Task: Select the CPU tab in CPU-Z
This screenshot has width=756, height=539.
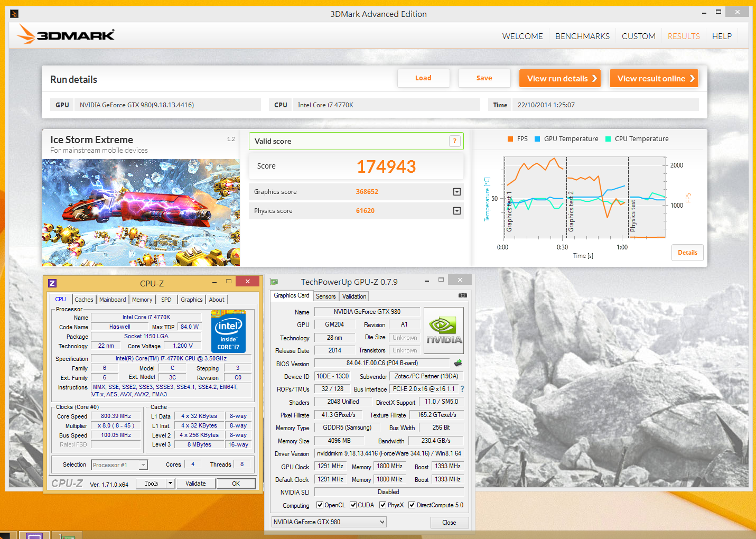Action: pyautogui.click(x=61, y=299)
